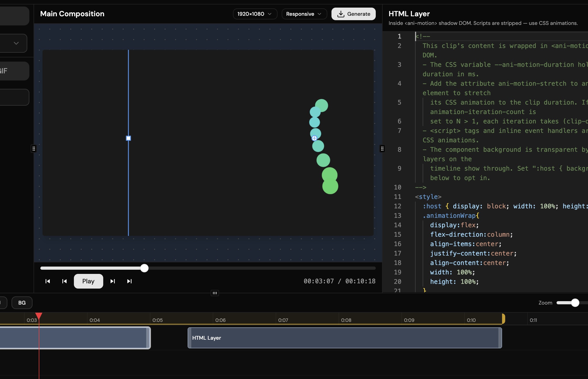Click the Generate download icon
This screenshot has width=588, height=379.
341,14
